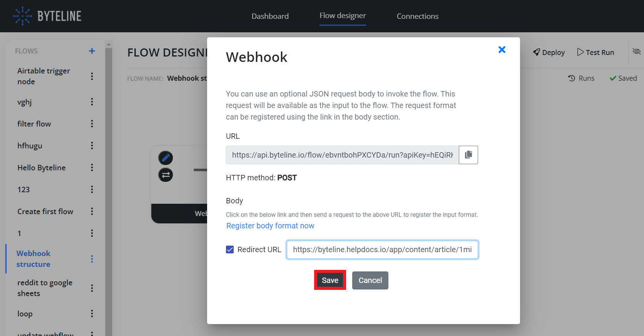Open options menu for Airtable trigger node

[92, 76]
